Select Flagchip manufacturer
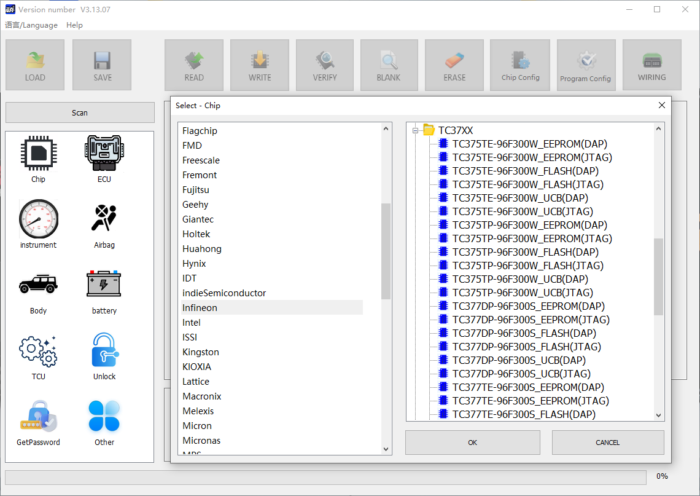Image resolution: width=700 pixels, height=496 pixels. [x=200, y=131]
